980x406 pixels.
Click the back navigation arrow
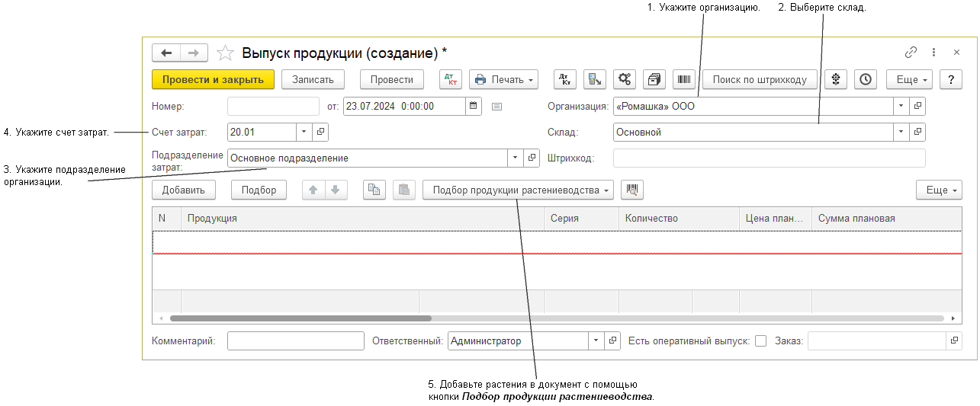pyautogui.click(x=166, y=53)
